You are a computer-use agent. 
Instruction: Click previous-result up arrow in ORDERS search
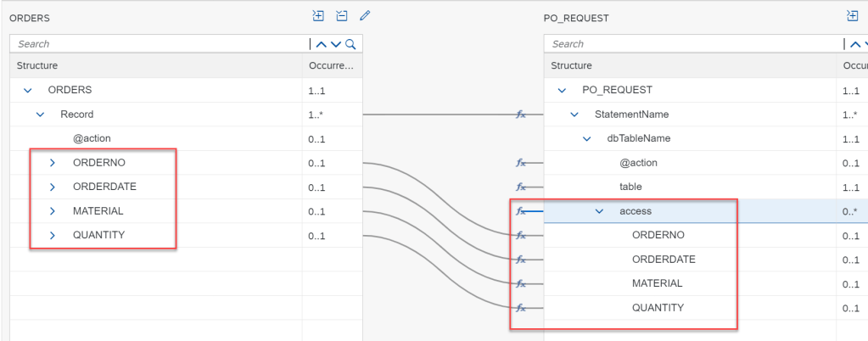[322, 44]
